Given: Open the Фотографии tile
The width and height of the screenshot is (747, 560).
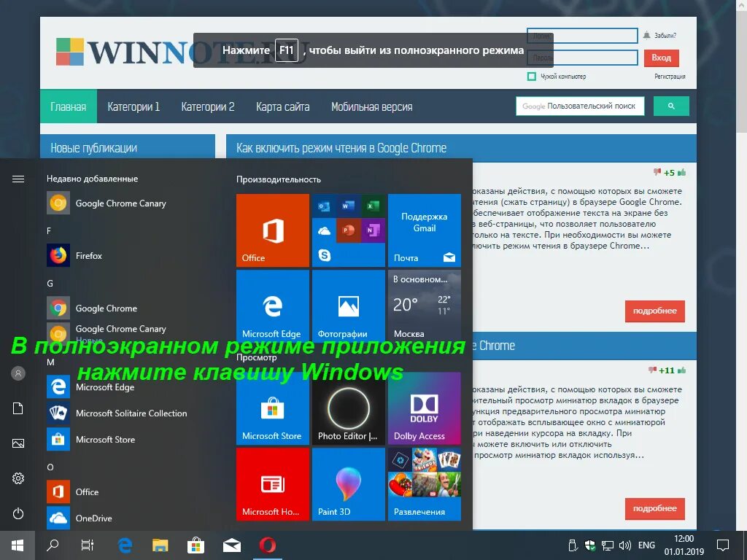Looking at the screenshot, I should 348,306.
